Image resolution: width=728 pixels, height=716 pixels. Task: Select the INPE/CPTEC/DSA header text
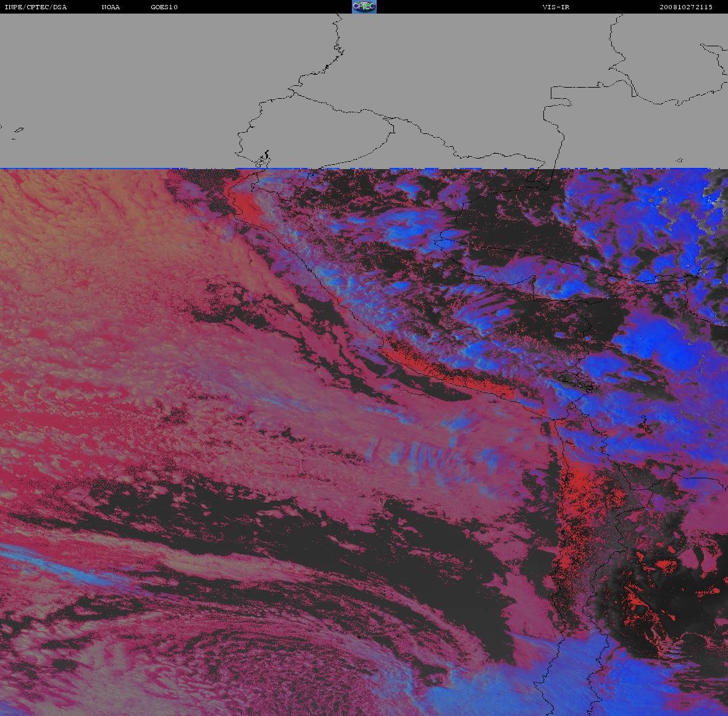[35, 7]
